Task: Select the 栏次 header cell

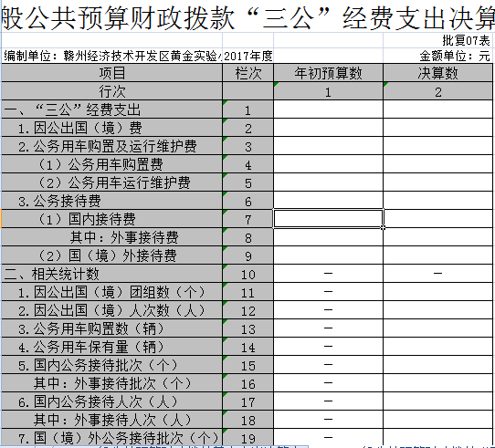Action: click(248, 73)
